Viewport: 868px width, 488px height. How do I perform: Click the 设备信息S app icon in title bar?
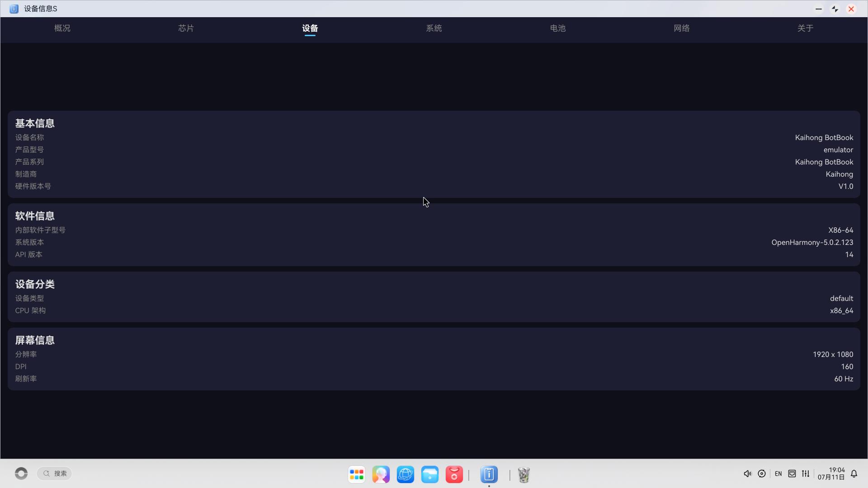point(14,9)
